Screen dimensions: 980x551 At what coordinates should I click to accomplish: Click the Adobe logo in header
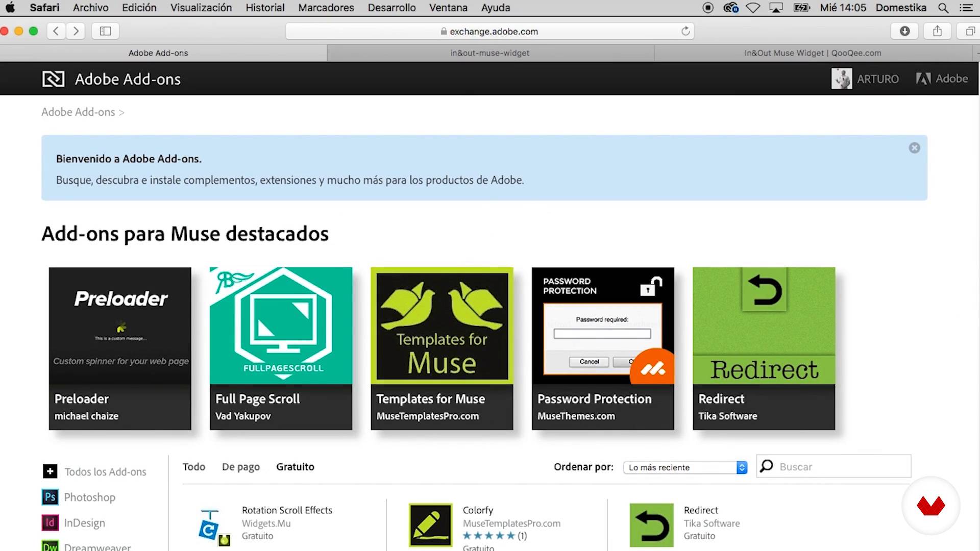pos(942,79)
